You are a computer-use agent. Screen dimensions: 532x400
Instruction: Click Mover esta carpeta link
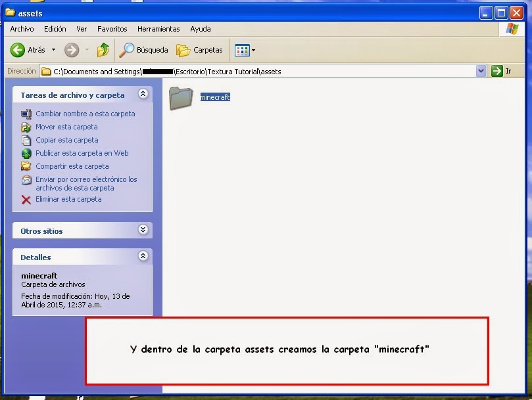(66, 127)
